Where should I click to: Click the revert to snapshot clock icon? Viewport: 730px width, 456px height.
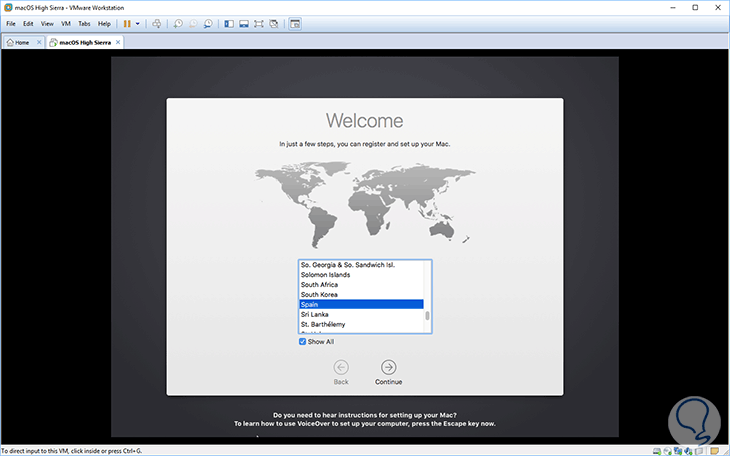click(x=193, y=24)
